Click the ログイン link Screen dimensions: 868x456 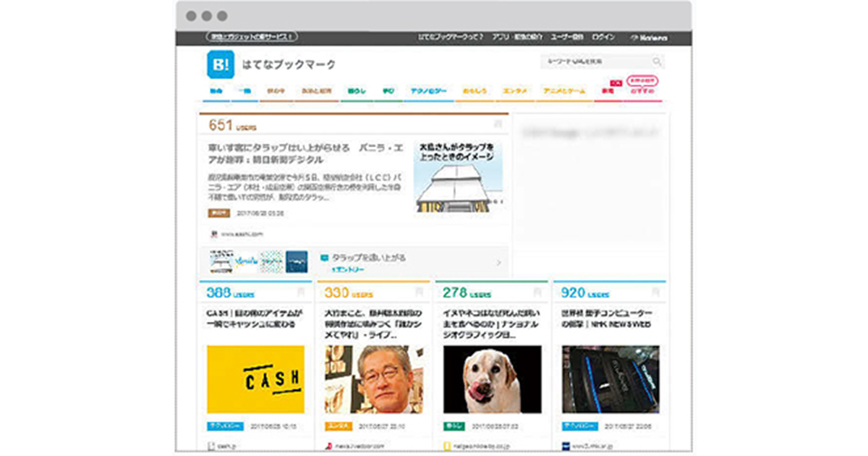[603, 37]
